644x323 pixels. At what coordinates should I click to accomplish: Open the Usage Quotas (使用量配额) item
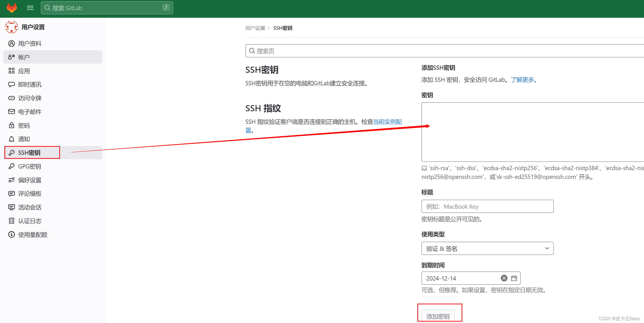[x=33, y=234]
